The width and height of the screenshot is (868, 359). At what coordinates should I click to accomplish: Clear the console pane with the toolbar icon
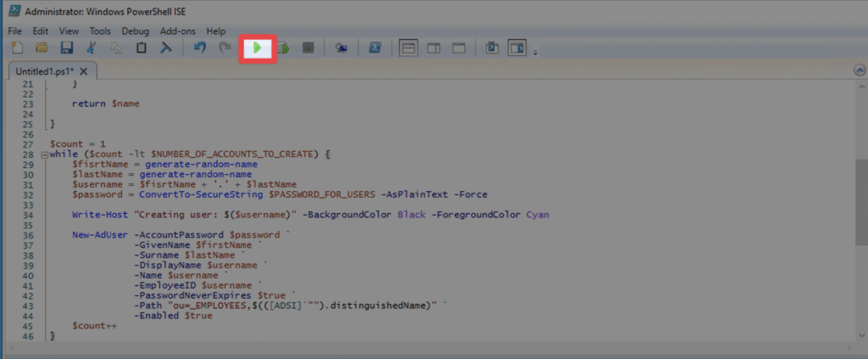pos(167,49)
